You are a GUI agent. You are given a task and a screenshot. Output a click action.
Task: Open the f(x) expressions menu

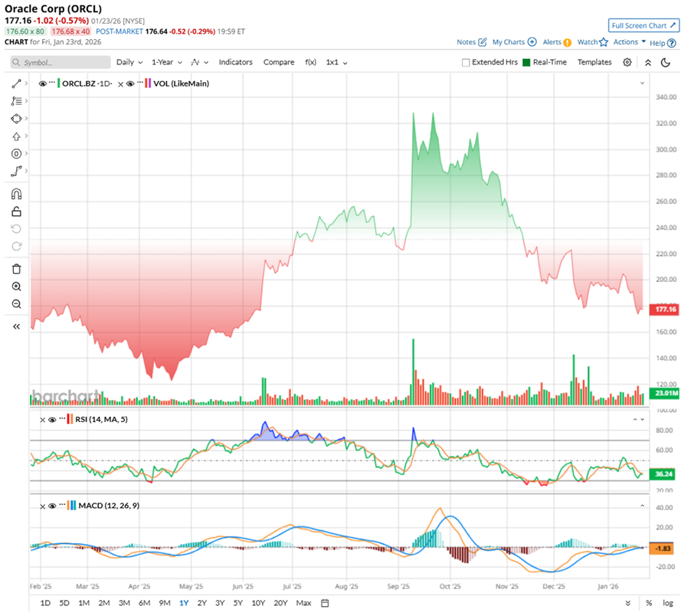click(x=311, y=63)
